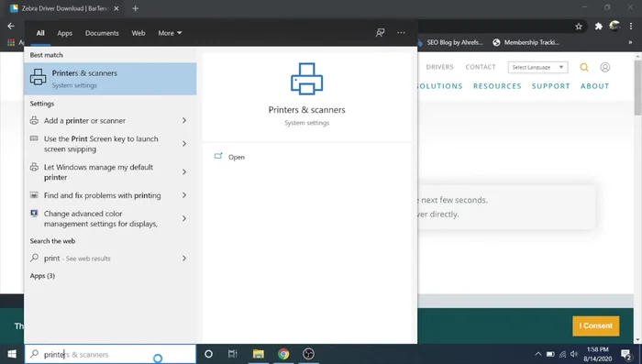Bookmark this page with the star icon
Screen dimensions: 642x364
(579, 27)
